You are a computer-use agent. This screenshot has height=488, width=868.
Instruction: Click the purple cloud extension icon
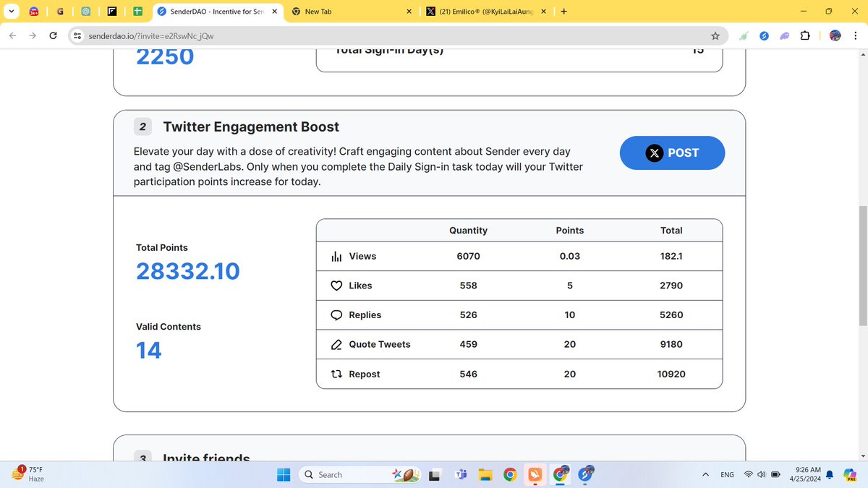[x=784, y=36]
